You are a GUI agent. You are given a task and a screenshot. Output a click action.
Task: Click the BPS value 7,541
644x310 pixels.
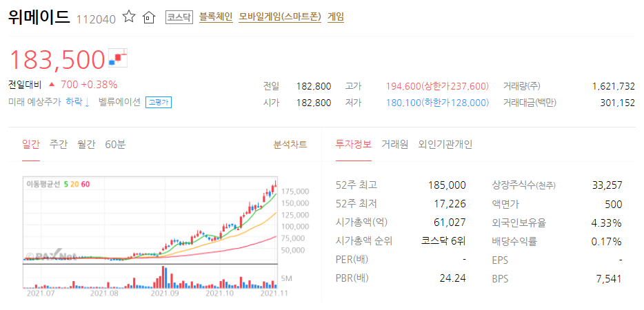coord(609,279)
